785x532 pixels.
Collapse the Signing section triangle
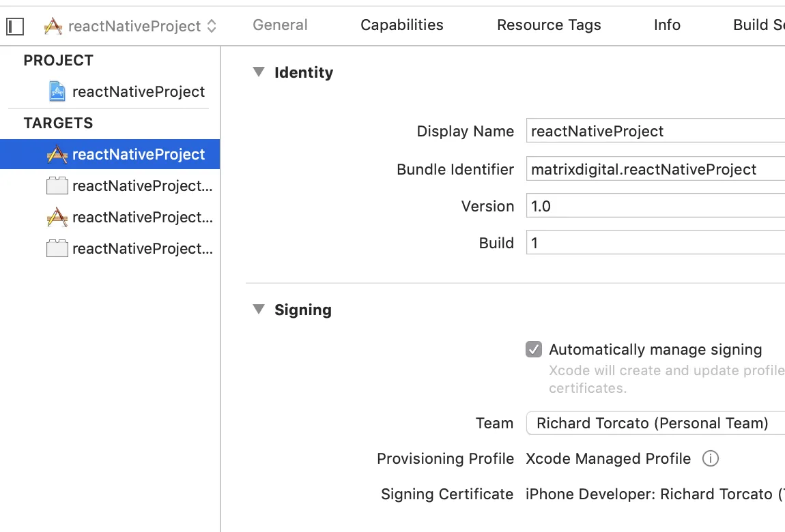259,310
